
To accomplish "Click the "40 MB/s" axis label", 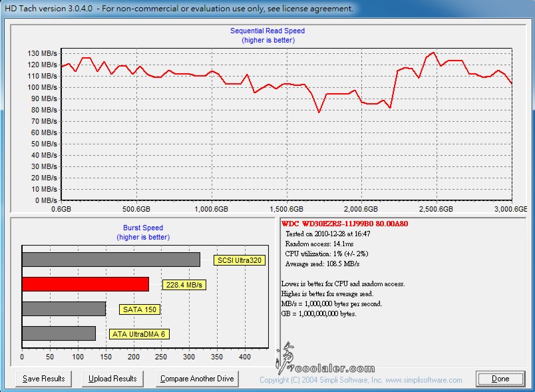I will (44, 155).
